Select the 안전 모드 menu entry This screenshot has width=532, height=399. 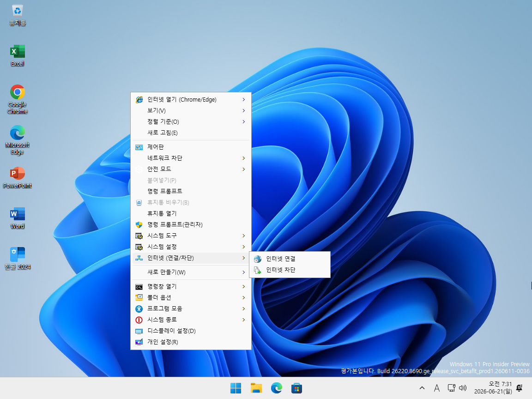(191, 169)
